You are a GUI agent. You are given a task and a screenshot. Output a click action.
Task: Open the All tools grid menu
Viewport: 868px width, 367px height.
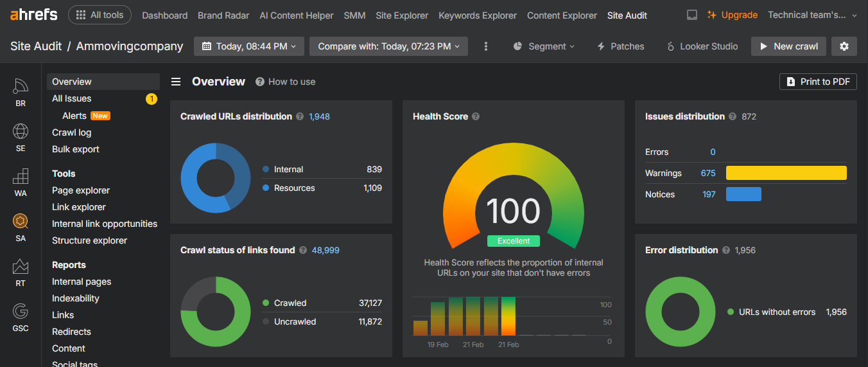coord(100,15)
